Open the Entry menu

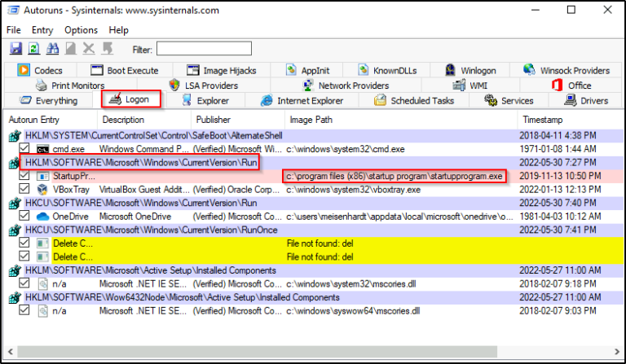[x=42, y=30]
